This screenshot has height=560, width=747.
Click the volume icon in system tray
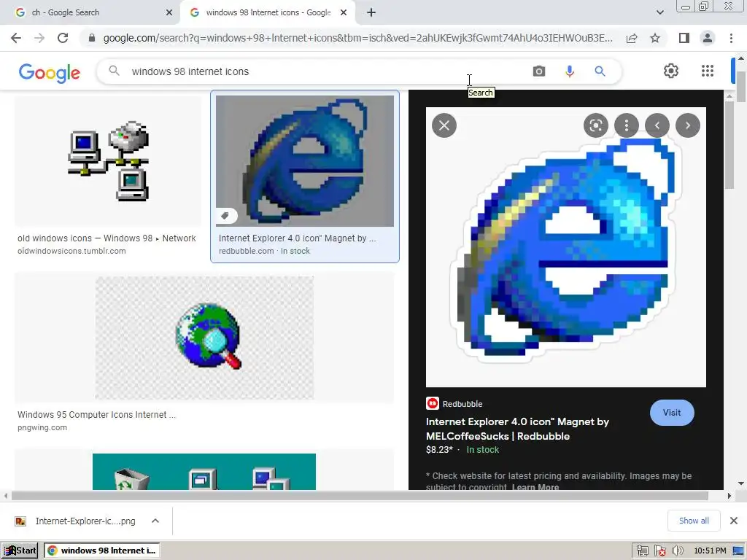[x=678, y=551]
